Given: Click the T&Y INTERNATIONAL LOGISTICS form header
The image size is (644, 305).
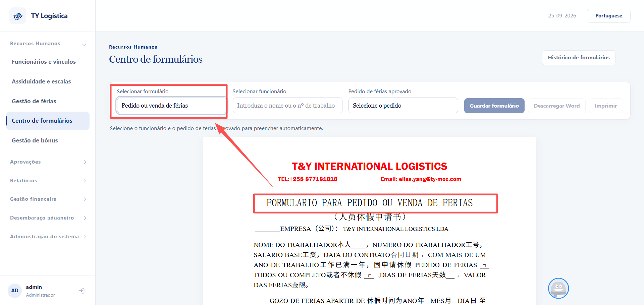Looking at the screenshot, I should point(370,166).
